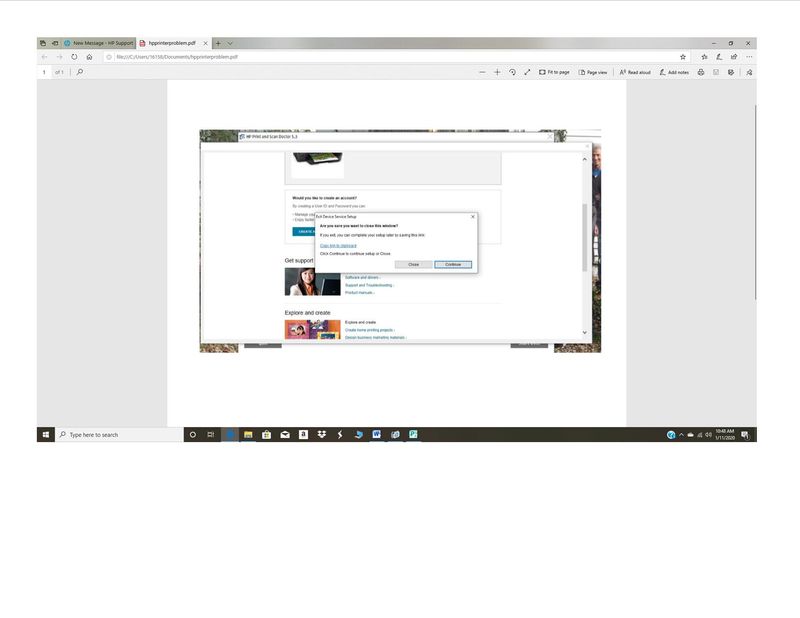Go to the browser home page
Viewport: 800px width, 618px height.
click(x=89, y=57)
